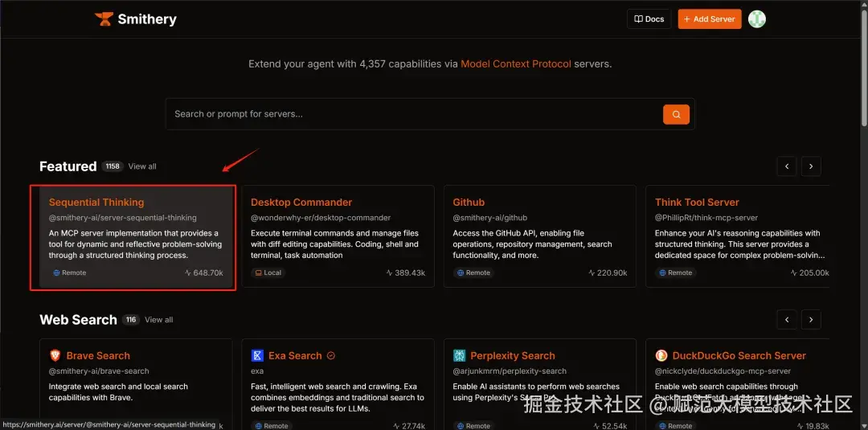The width and height of the screenshot is (868, 430).
Task: Click @PhillipRt/think-mcp-server handle
Action: click(706, 218)
